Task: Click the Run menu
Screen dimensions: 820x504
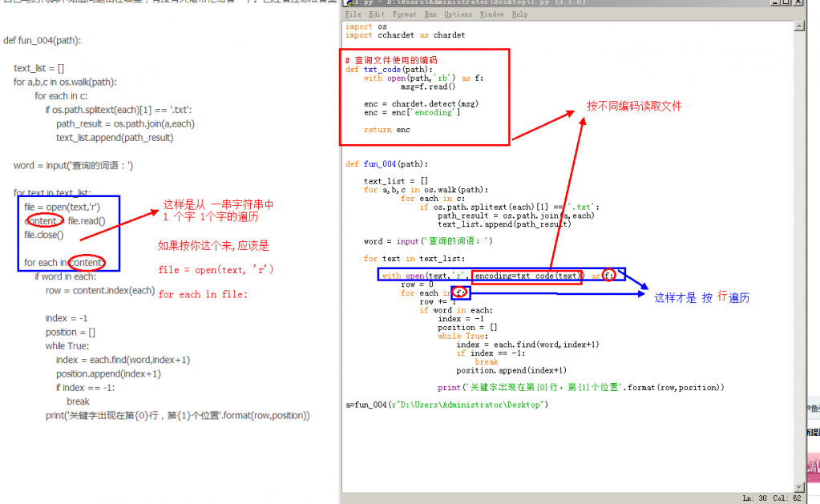Action: click(431, 14)
